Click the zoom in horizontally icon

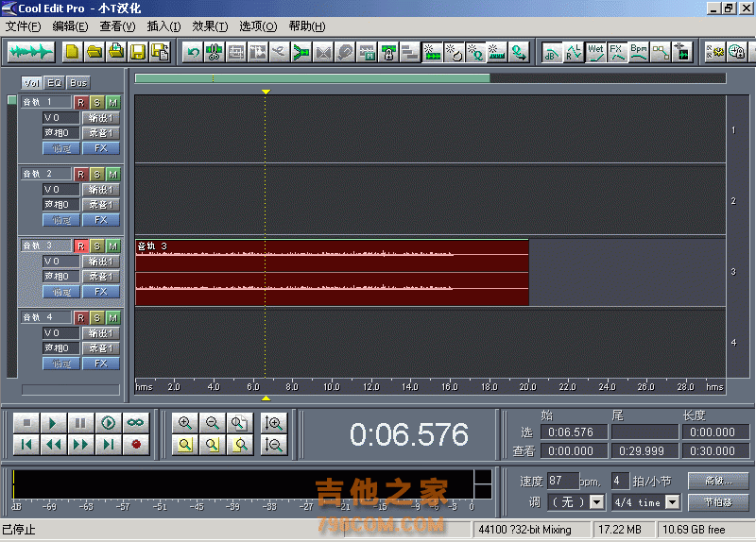click(x=185, y=423)
